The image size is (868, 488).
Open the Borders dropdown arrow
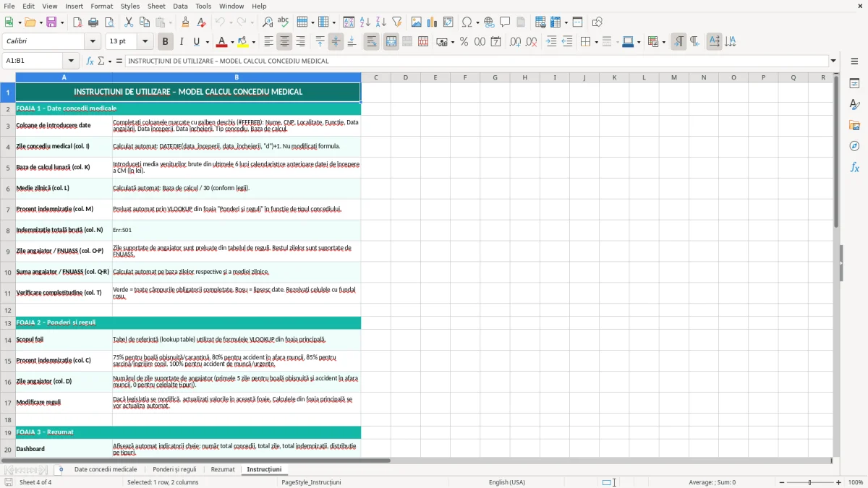pos(597,42)
